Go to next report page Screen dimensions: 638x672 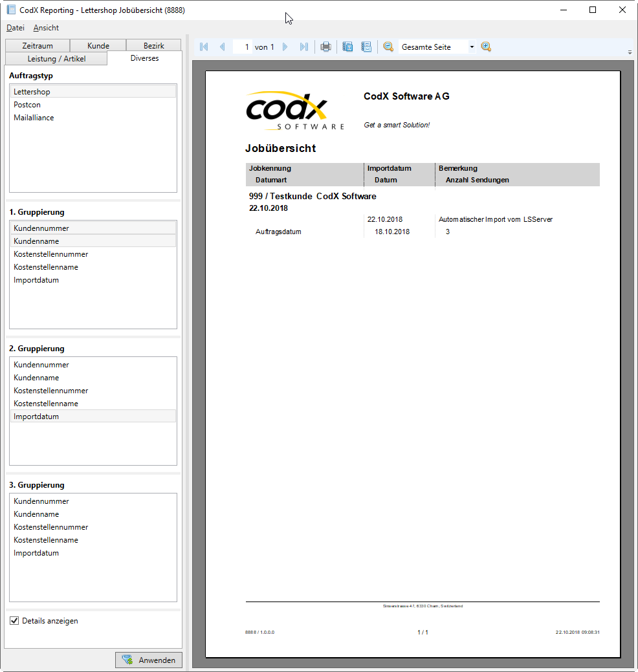coord(285,47)
